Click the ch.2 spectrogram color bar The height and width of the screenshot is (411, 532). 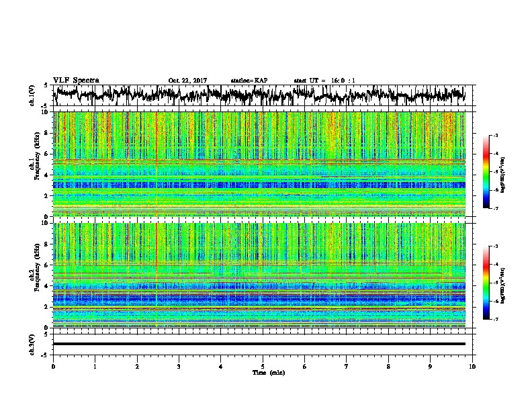point(486,283)
